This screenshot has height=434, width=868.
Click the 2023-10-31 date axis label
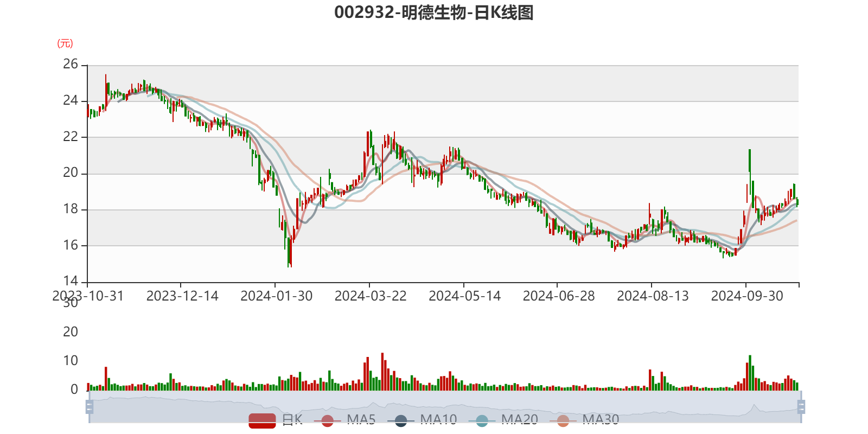(88, 296)
